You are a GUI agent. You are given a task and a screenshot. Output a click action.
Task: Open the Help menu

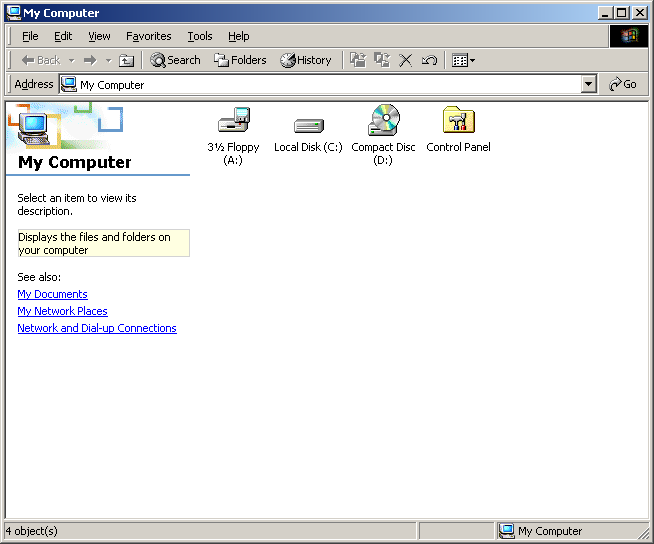pos(239,36)
